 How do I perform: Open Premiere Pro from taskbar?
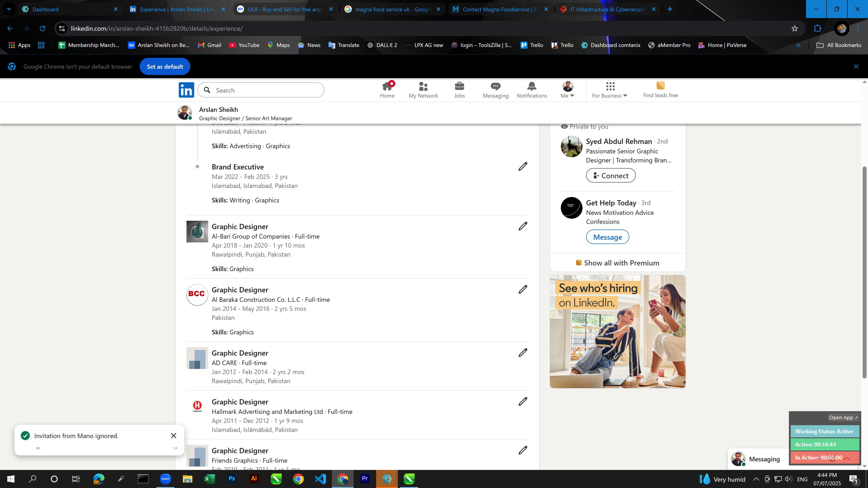coord(365,479)
